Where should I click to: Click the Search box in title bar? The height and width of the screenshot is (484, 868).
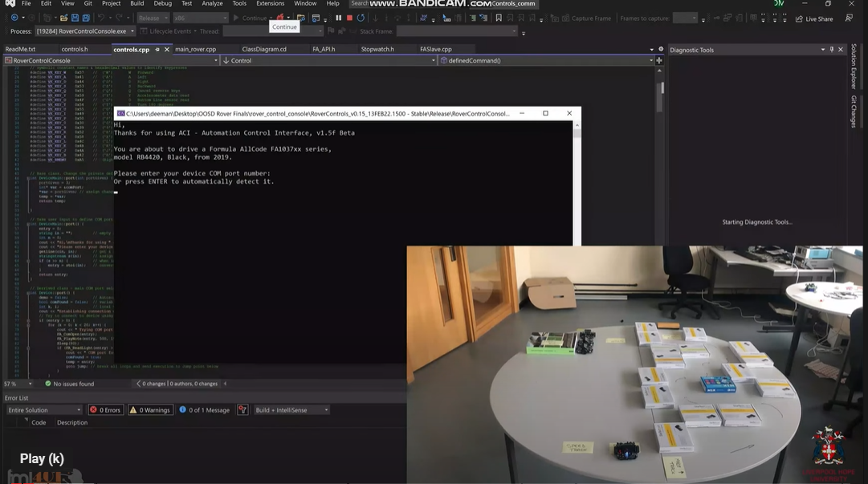[359, 3]
